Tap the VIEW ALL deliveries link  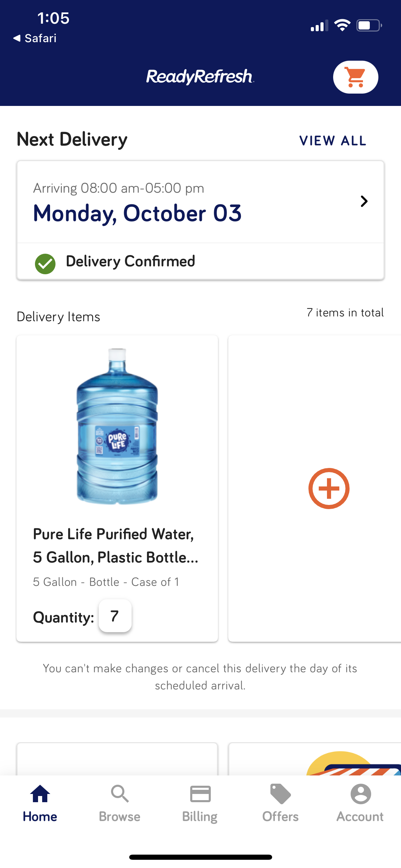pos(333,141)
